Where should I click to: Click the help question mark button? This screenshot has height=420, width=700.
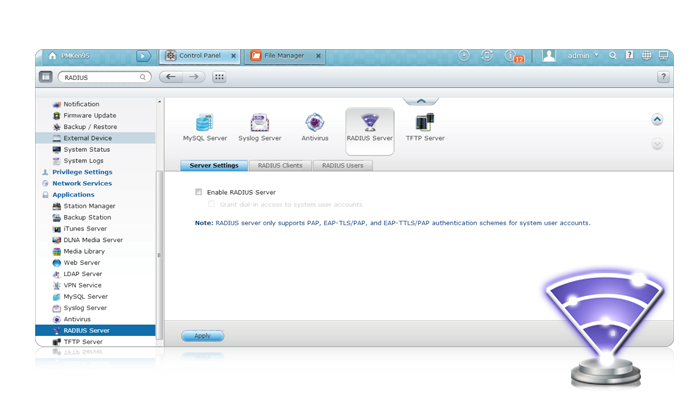[x=663, y=77]
